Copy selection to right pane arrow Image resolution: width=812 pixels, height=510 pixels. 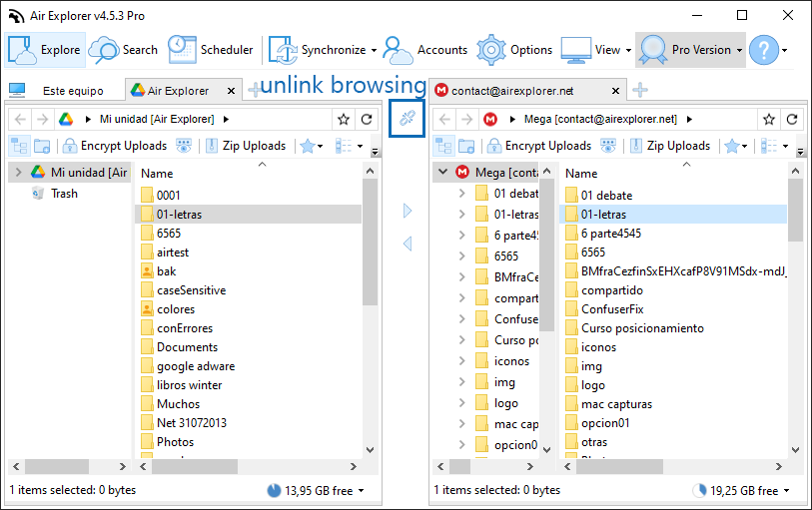pos(407,211)
